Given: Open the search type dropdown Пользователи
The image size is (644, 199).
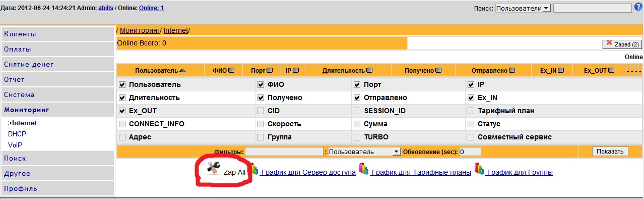Looking at the screenshot, I should click(x=523, y=8).
